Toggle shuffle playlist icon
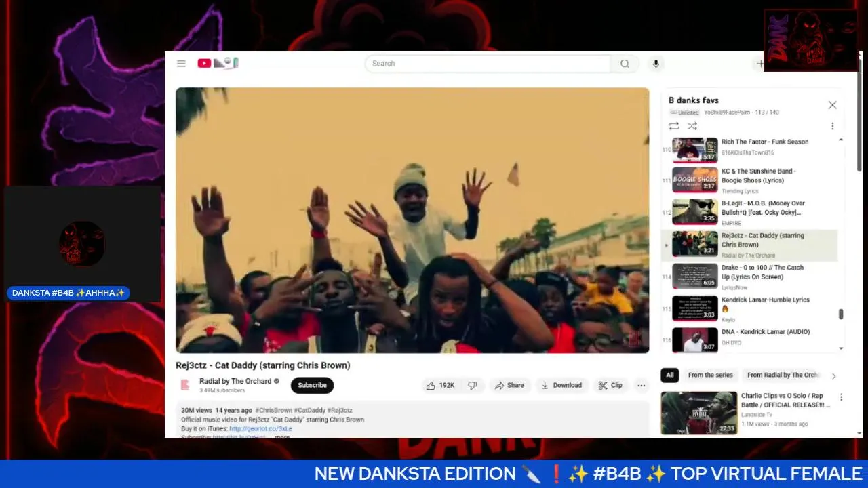 pyautogui.click(x=692, y=126)
